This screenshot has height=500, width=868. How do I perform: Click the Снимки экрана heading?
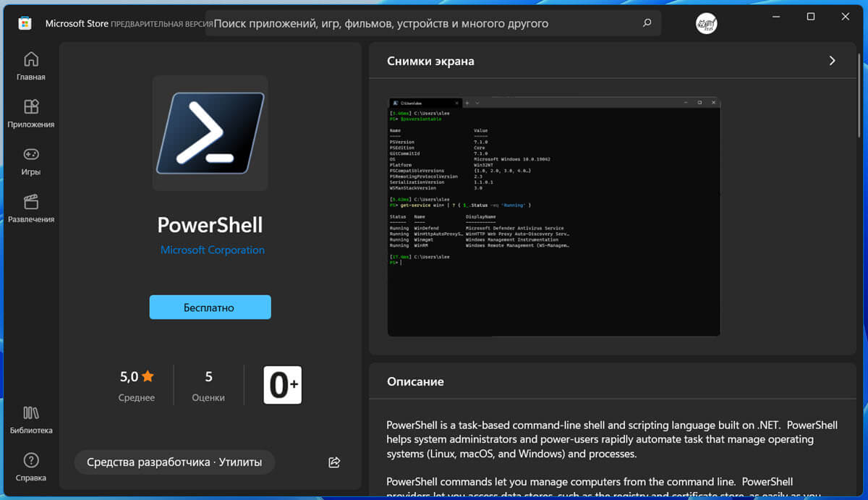(x=430, y=61)
